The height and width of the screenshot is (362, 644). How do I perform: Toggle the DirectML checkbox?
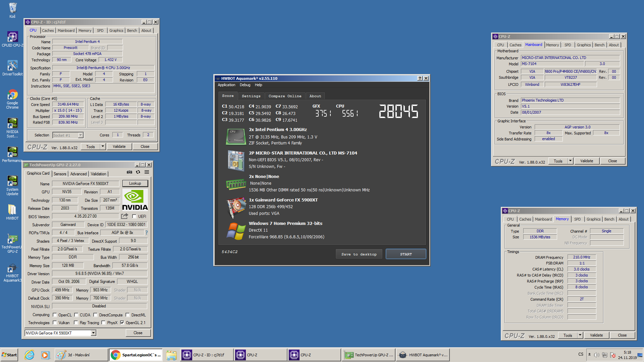click(127, 315)
